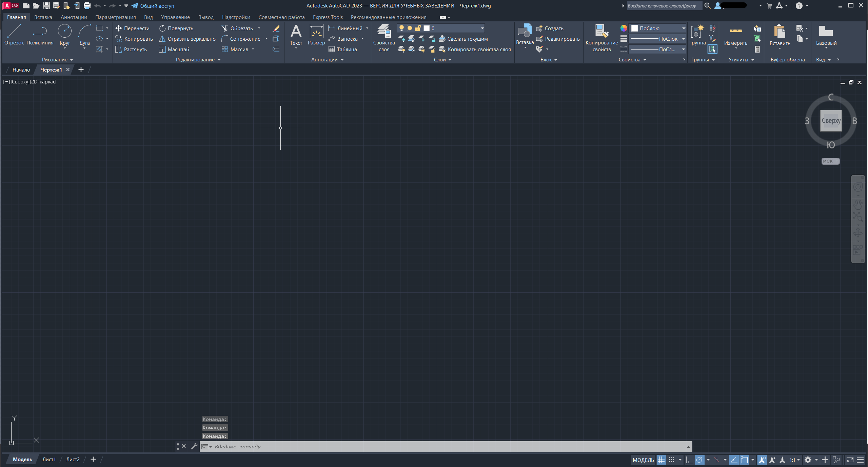
Task: Click the Копировать copy tool
Action: click(x=134, y=39)
